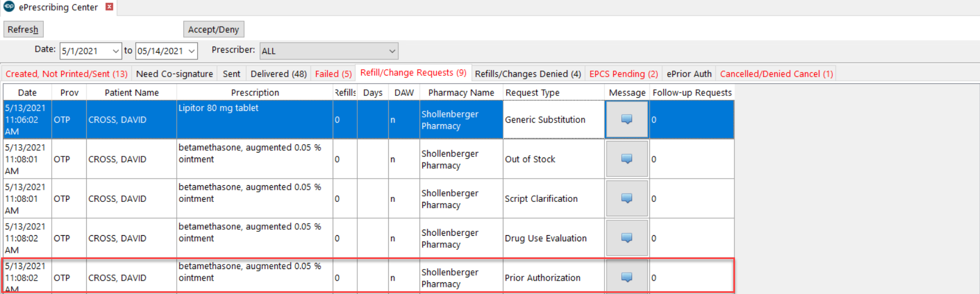The height and width of the screenshot is (294, 980).
Task: Sort by the DAW column header
Action: click(x=404, y=93)
